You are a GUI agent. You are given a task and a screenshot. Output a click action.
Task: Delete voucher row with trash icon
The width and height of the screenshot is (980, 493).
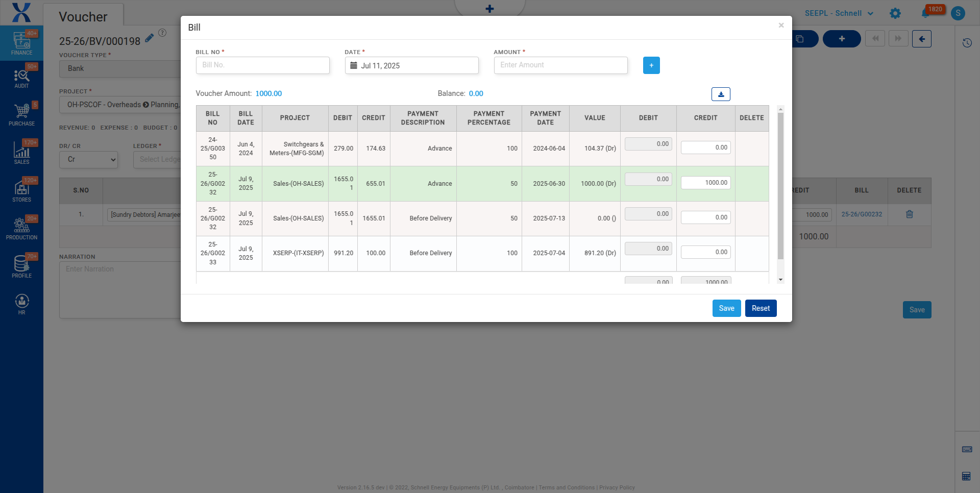coord(909,214)
